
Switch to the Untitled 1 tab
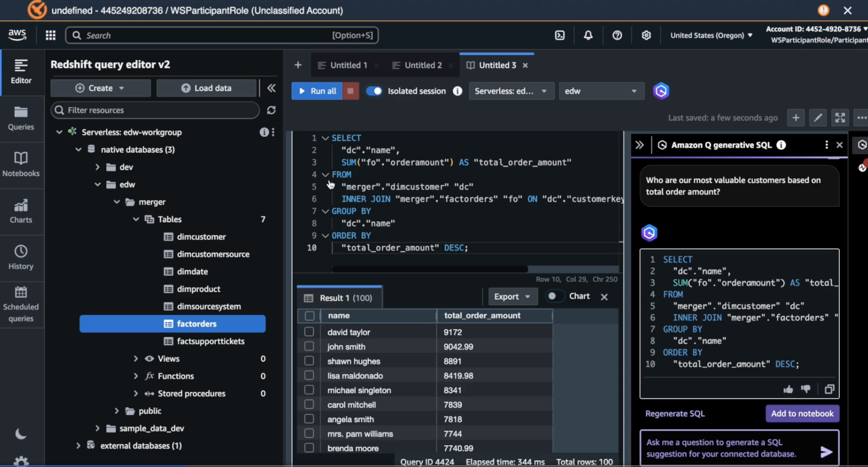point(347,65)
